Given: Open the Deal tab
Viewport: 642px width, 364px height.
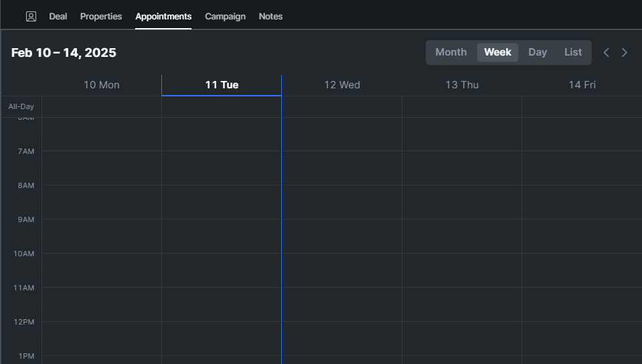Looking at the screenshot, I should (58, 16).
